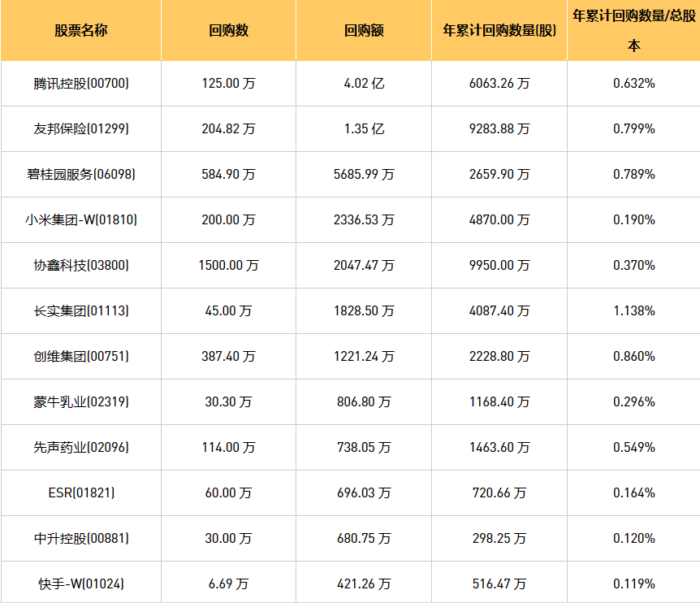
Task: Select the 碧桂园服务(06098) cell
Action: click(81, 175)
